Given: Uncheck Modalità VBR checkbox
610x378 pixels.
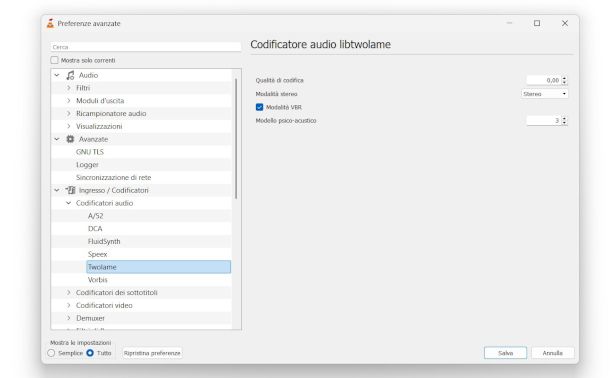Looking at the screenshot, I should tap(259, 107).
